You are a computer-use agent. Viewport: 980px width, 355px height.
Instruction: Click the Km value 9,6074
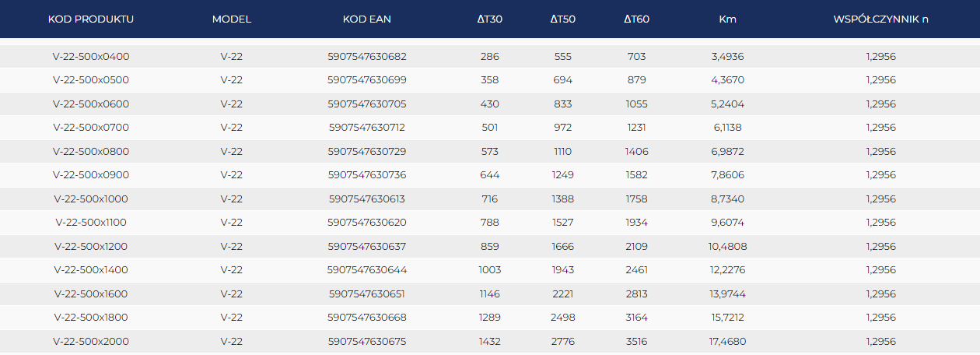point(728,223)
